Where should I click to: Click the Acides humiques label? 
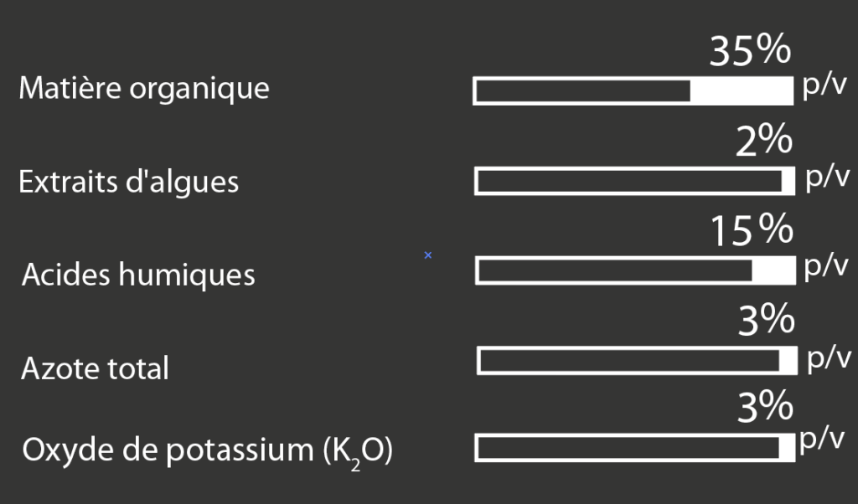coord(138,275)
